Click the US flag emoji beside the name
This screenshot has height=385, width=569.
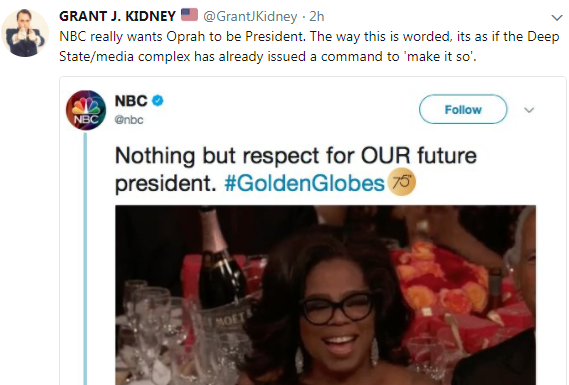189,15
